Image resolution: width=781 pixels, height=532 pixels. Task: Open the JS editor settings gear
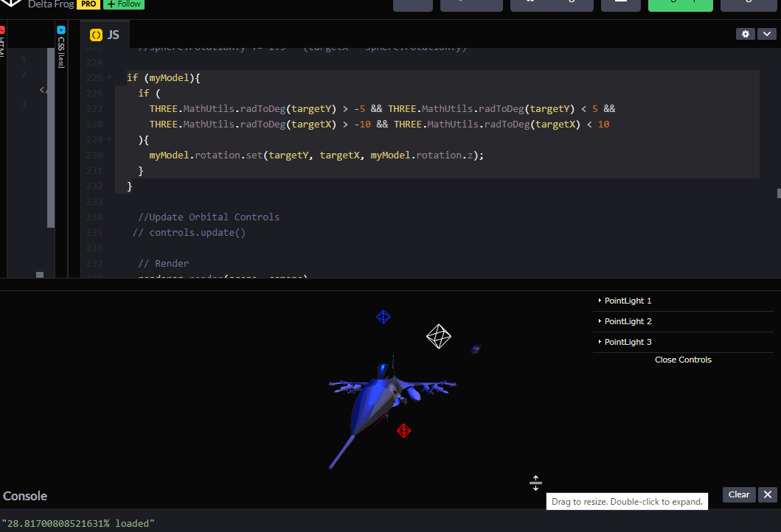(745, 34)
